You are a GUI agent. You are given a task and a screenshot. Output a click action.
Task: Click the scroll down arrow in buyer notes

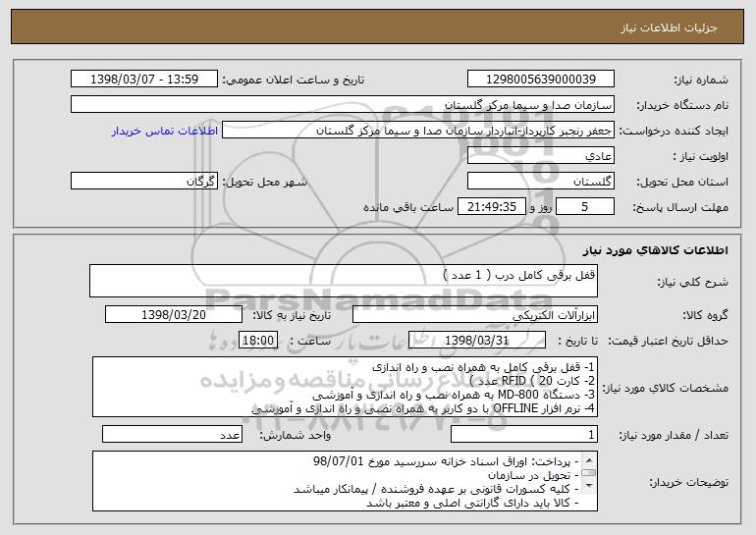pyautogui.click(x=588, y=486)
